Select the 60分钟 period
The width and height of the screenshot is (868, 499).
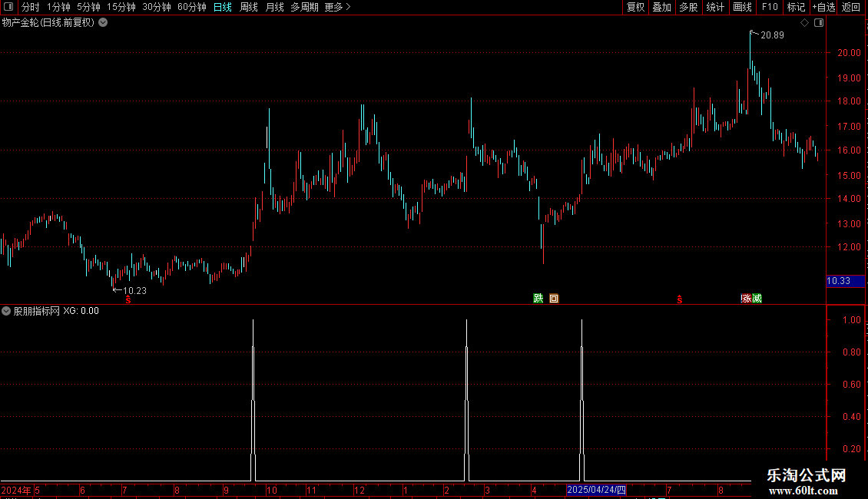point(191,7)
